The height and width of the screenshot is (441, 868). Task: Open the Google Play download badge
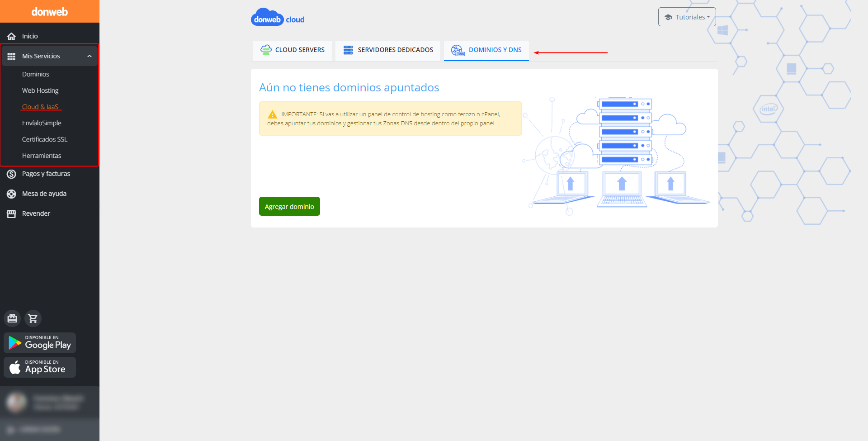[40, 343]
